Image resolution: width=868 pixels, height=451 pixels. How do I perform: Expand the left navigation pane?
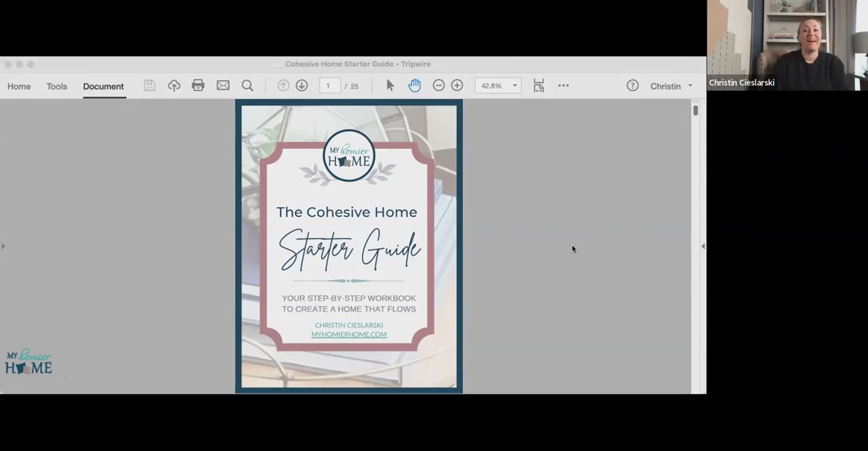click(x=3, y=247)
